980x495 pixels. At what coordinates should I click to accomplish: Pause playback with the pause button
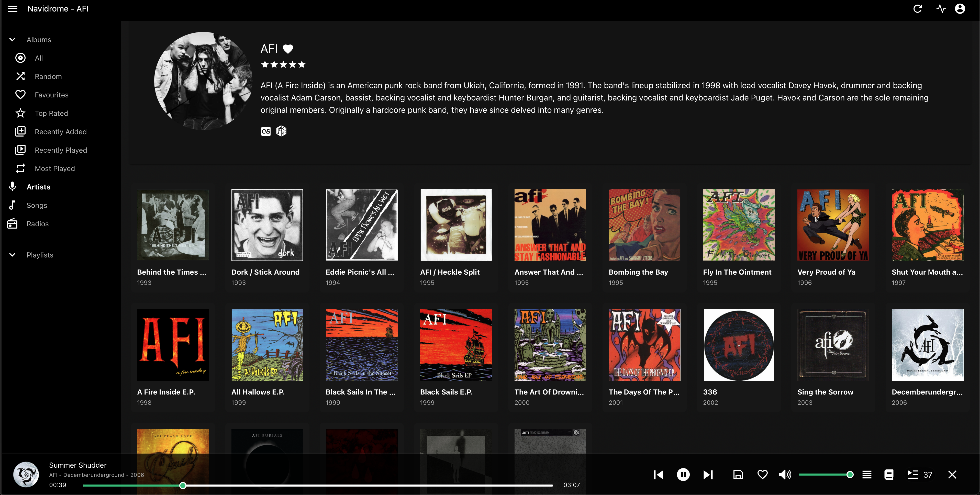[x=683, y=475]
